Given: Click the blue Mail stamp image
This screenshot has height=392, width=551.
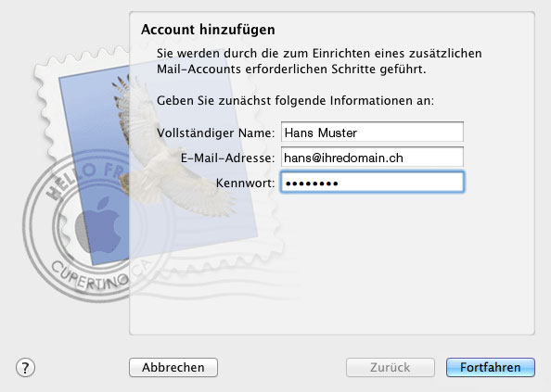Looking at the screenshot, I should pos(158,158).
